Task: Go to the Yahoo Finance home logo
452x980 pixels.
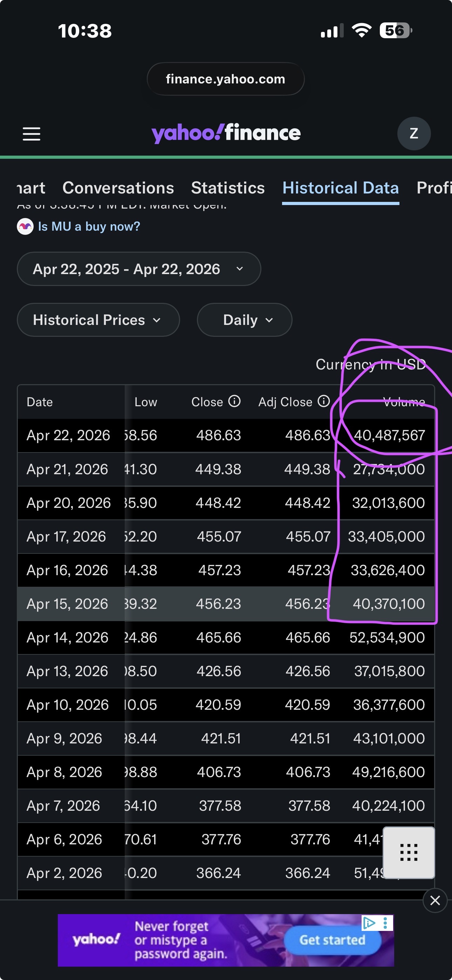Action: pyautogui.click(x=226, y=133)
